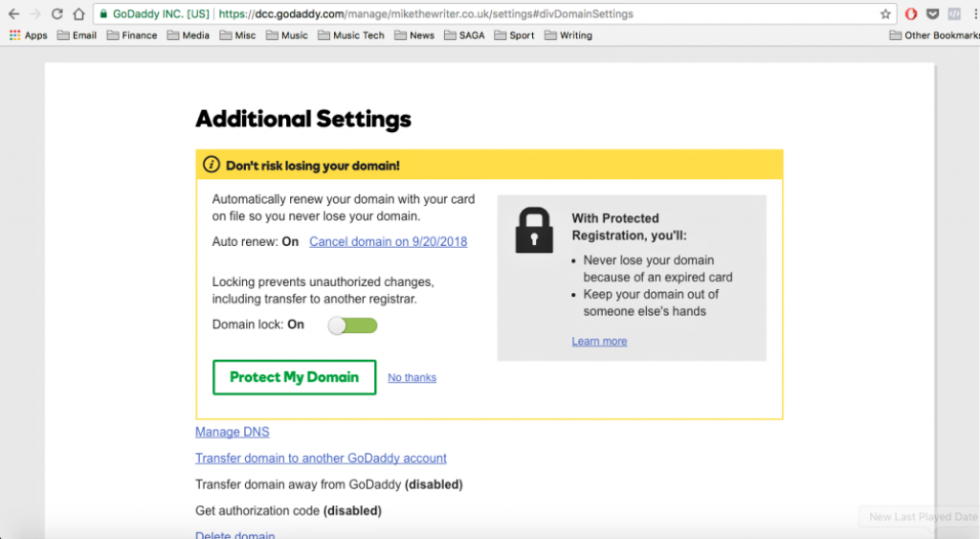
Task: Open the Manage DNS link
Action: 232,432
